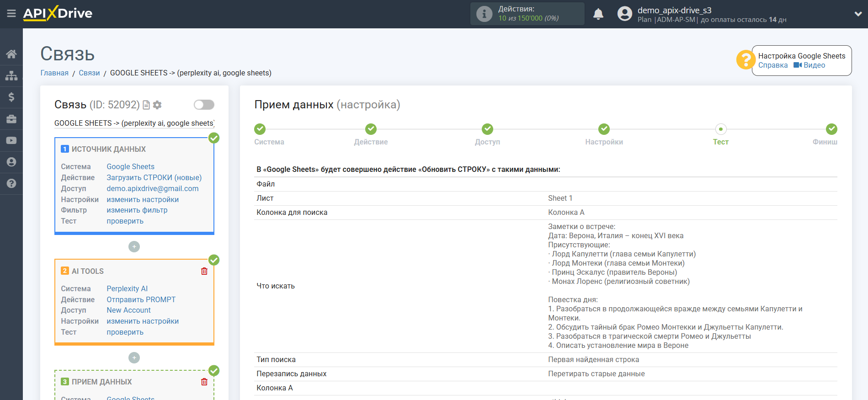Click AI Tools проверить link
The height and width of the screenshot is (400, 868).
tap(125, 332)
